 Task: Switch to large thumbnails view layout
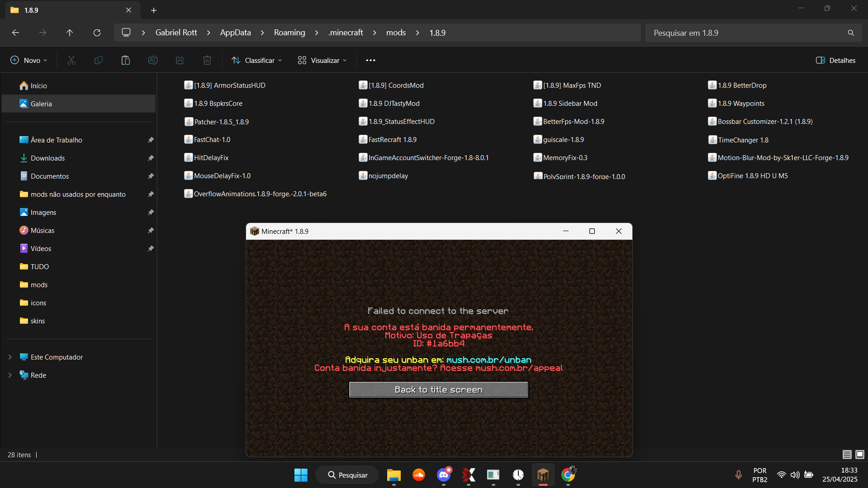tap(860, 455)
